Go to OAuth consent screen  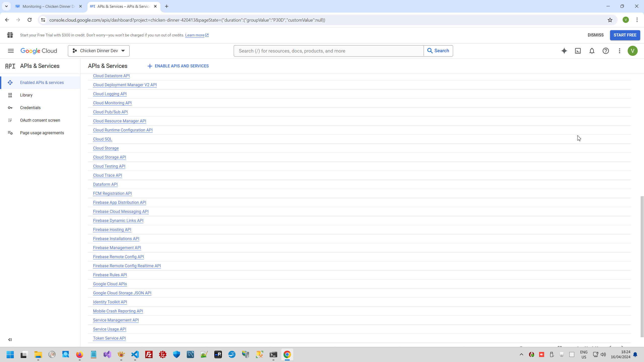pyautogui.click(x=40, y=120)
